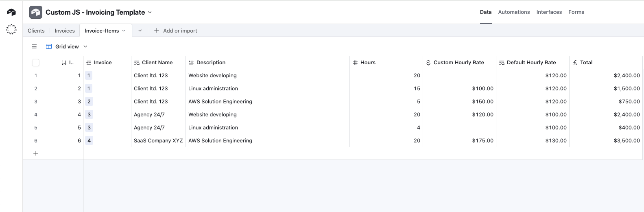The image size is (644, 212).
Task: Open linked invoice chip 3 in row 4
Action: click(89, 114)
